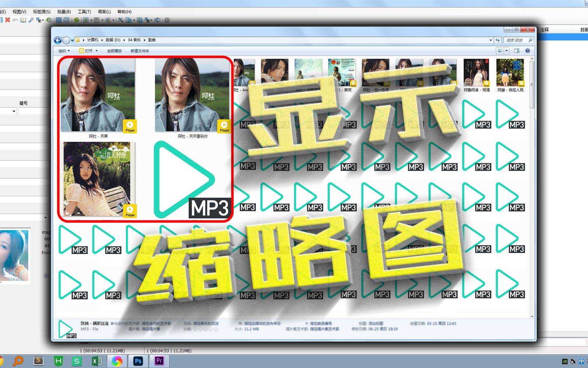Expand the 组织 dropdown in Explorer
The width and height of the screenshot is (588, 368).
(x=64, y=51)
